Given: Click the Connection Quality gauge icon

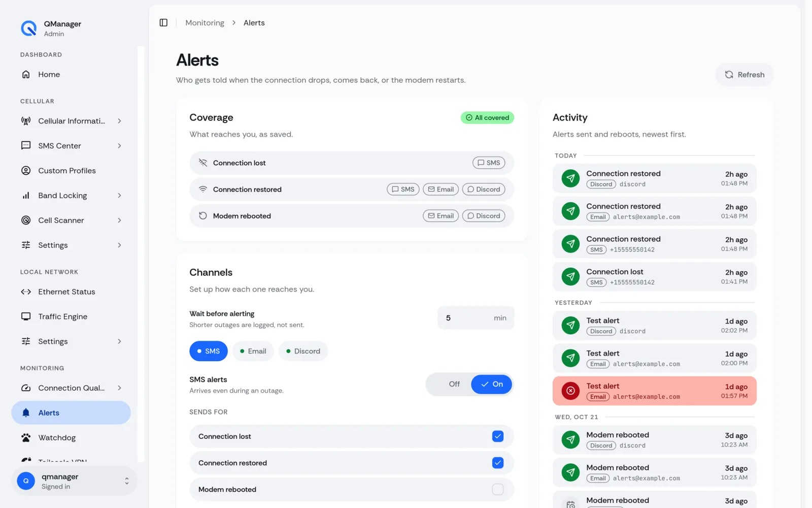Looking at the screenshot, I should [26, 388].
